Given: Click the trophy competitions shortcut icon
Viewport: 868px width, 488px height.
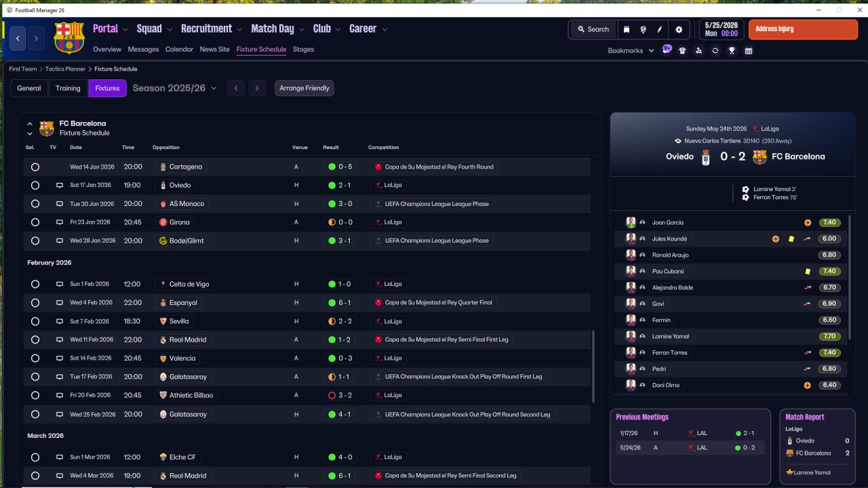Looking at the screenshot, I should coord(732,50).
